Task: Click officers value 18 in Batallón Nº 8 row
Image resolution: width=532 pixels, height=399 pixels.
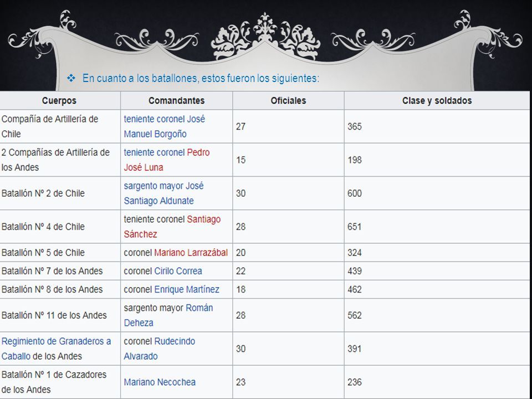Action: coord(241,289)
